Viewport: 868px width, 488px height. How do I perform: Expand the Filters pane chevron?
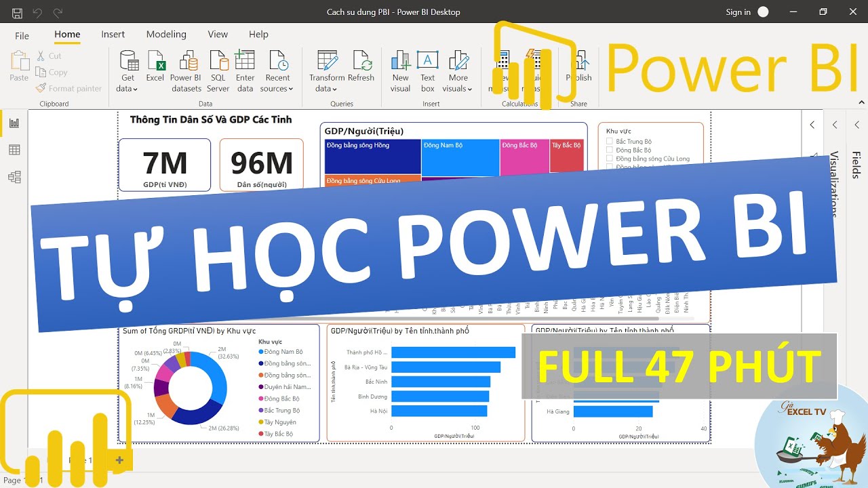812,125
